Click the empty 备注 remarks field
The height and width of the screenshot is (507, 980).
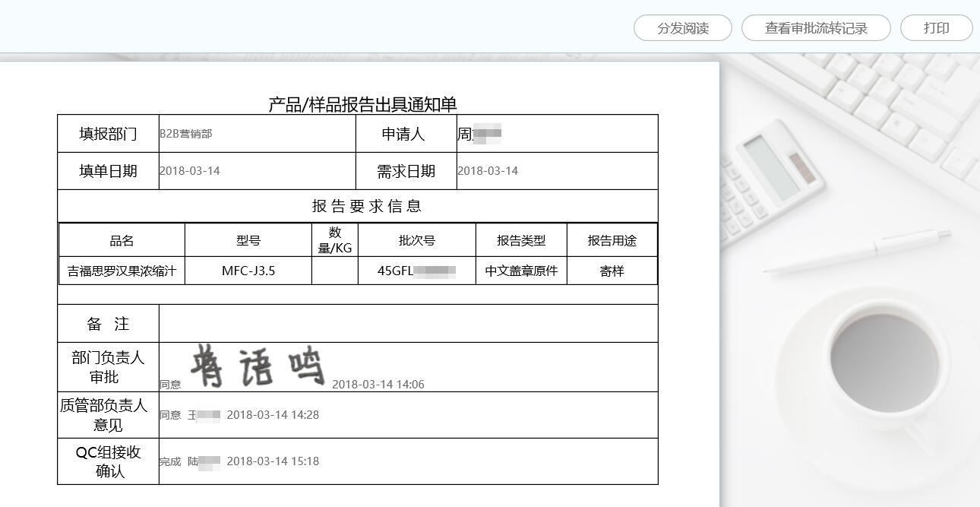tap(408, 324)
